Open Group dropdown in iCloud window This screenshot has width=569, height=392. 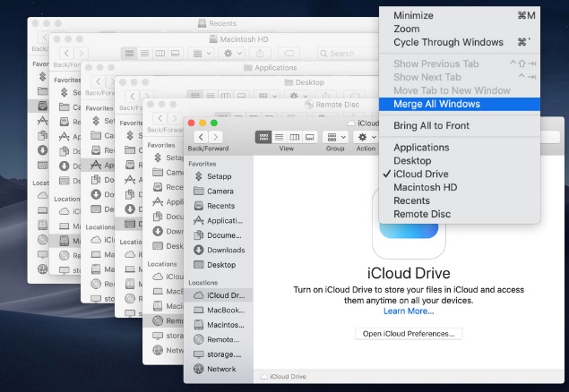click(x=335, y=137)
